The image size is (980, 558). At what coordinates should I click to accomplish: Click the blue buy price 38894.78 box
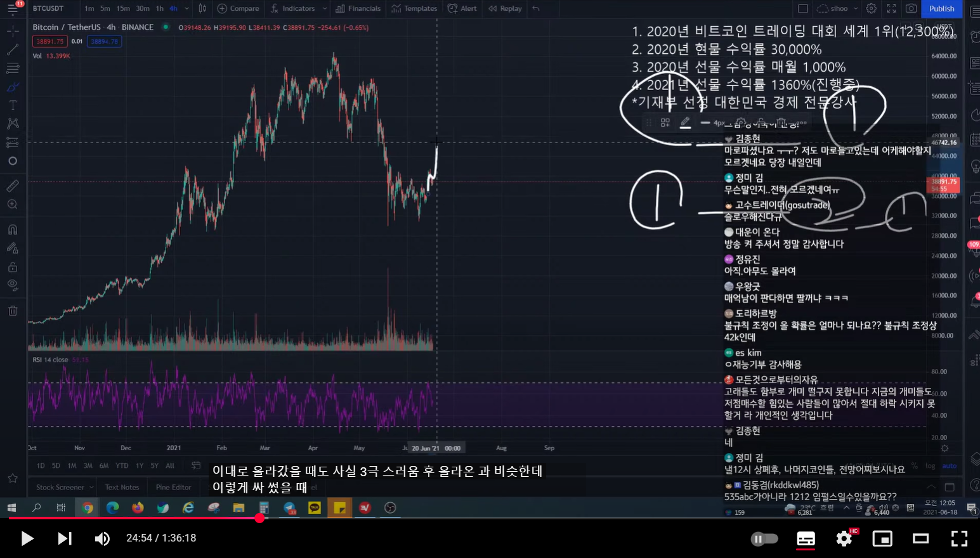point(104,41)
